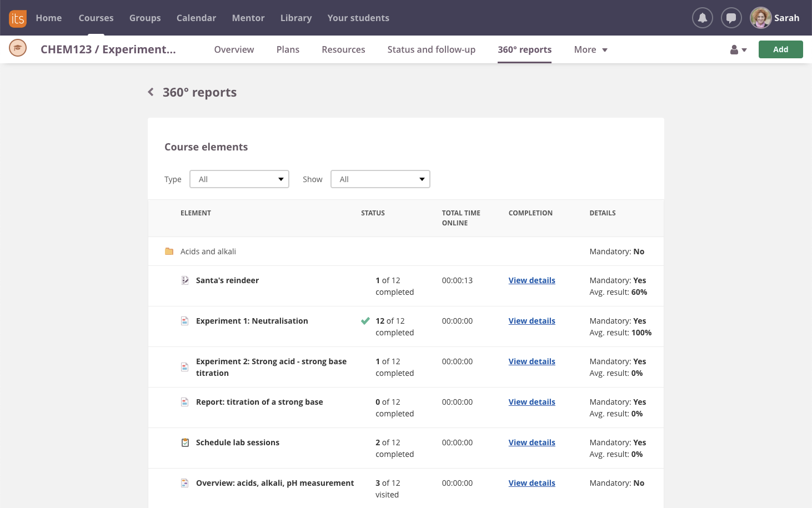Go back using the arrow beside 360° reports
The image size is (812, 508).
(x=151, y=92)
